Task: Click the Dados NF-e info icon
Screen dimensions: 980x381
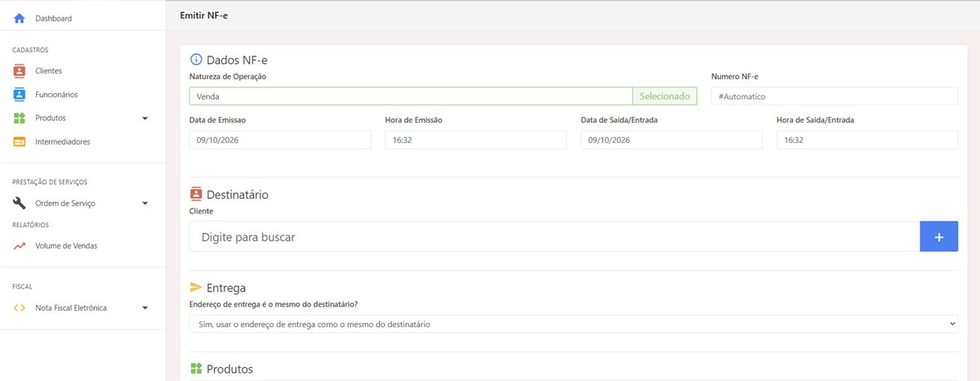Action: point(196,60)
